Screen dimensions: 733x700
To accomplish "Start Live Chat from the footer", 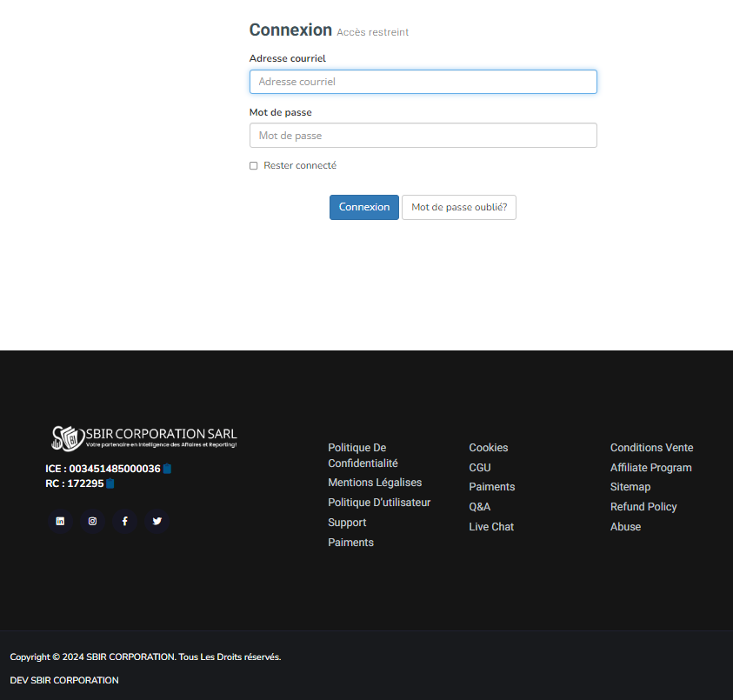I will (x=491, y=527).
